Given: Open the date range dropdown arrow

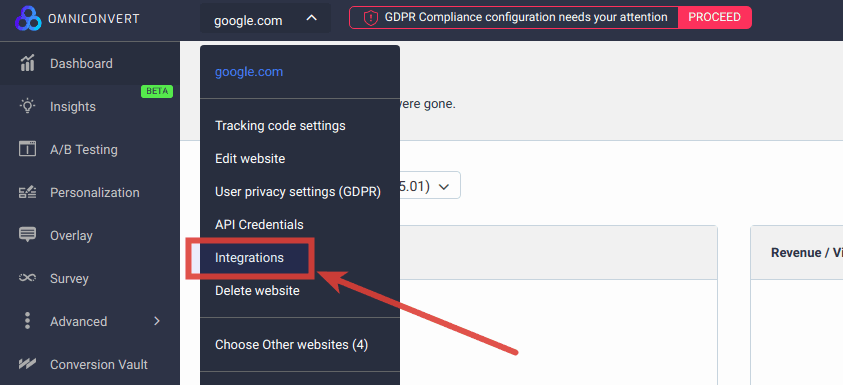Looking at the screenshot, I should [x=444, y=187].
